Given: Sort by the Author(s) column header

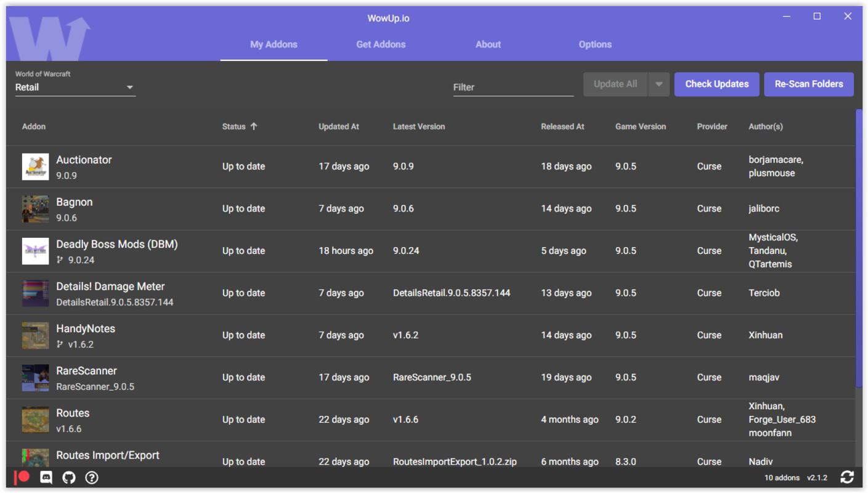Looking at the screenshot, I should coord(766,126).
